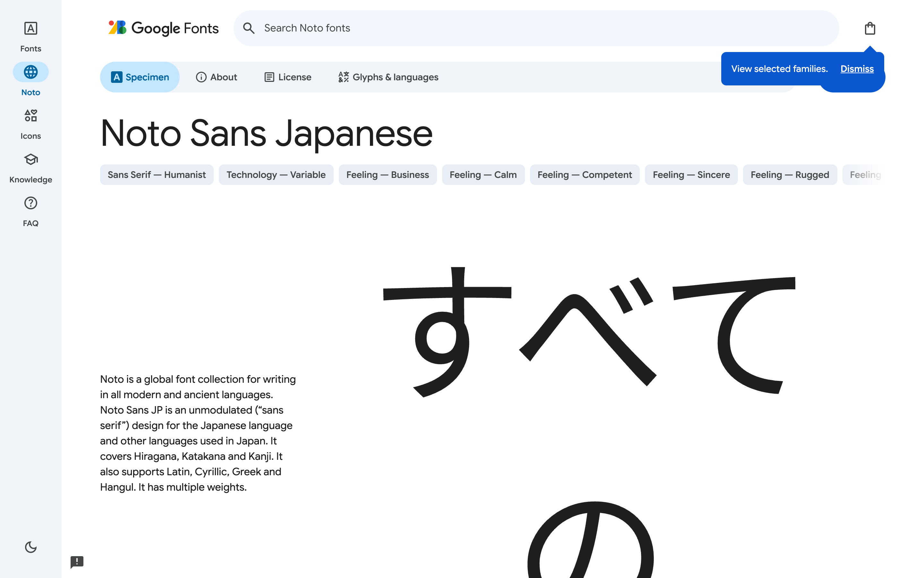Select the Technology — Variable tag
Screen dimensions: 924x578
276,175
